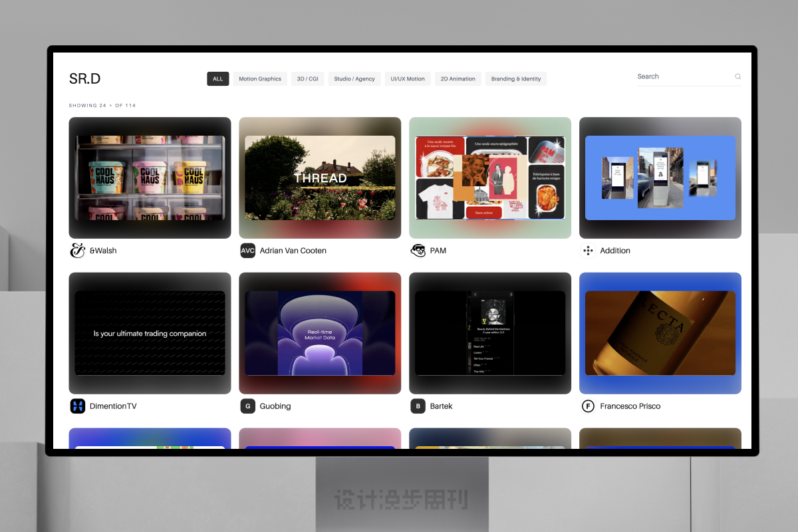Filter by 3D / CGI
The image size is (798, 532).
(x=307, y=78)
